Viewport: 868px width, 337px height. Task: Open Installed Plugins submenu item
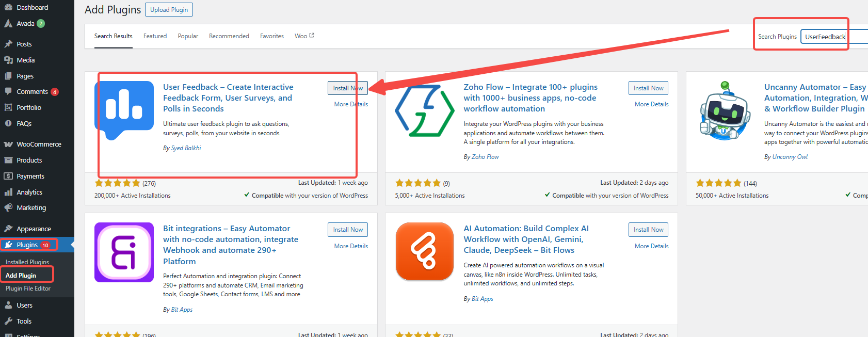[x=27, y=262]
